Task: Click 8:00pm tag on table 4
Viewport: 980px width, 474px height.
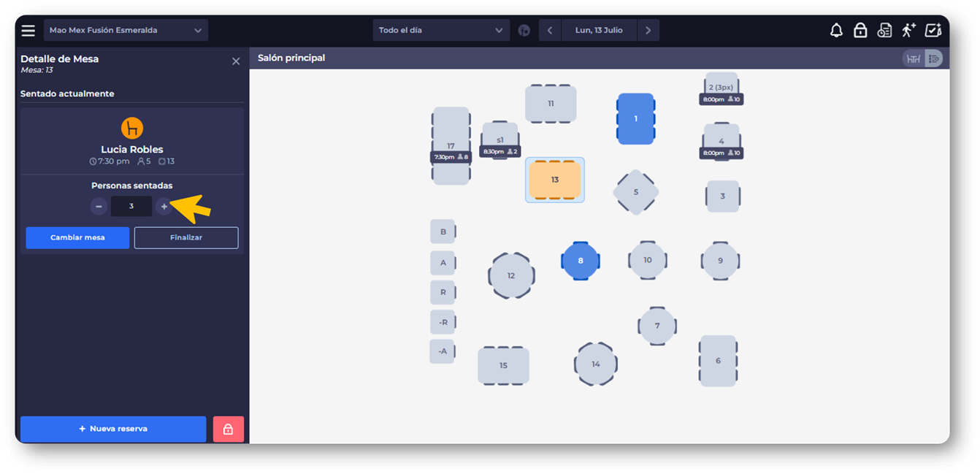Action: tap(721, 153)
